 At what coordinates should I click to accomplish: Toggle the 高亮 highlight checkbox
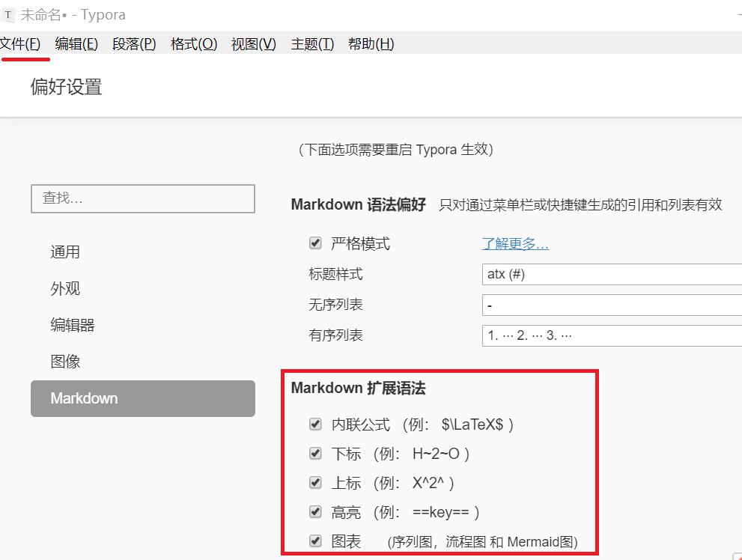[315, 512]
